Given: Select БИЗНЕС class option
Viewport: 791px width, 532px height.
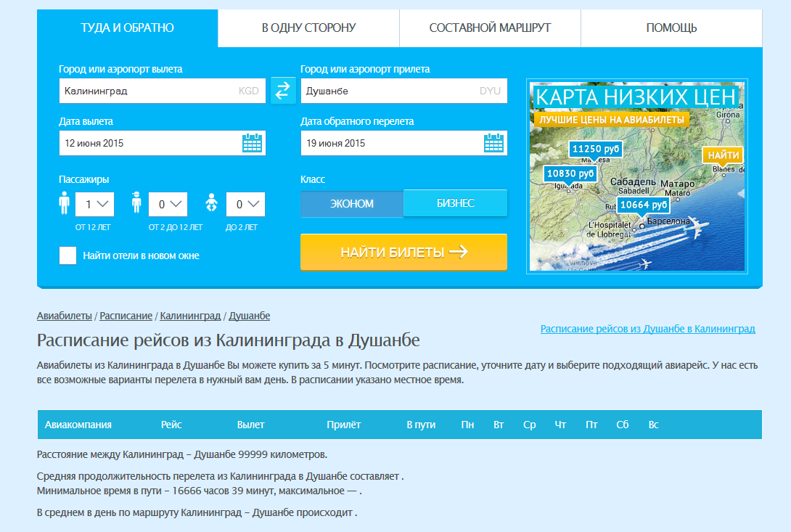Looking at the screenshot, I should (x=456, y=203).
